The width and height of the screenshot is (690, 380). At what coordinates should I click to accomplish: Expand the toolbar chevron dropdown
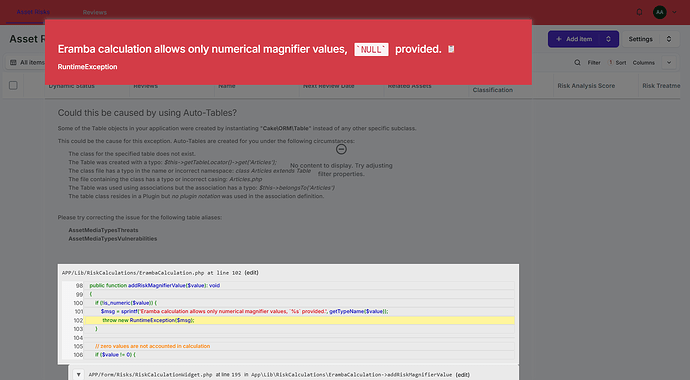point(669,63)
